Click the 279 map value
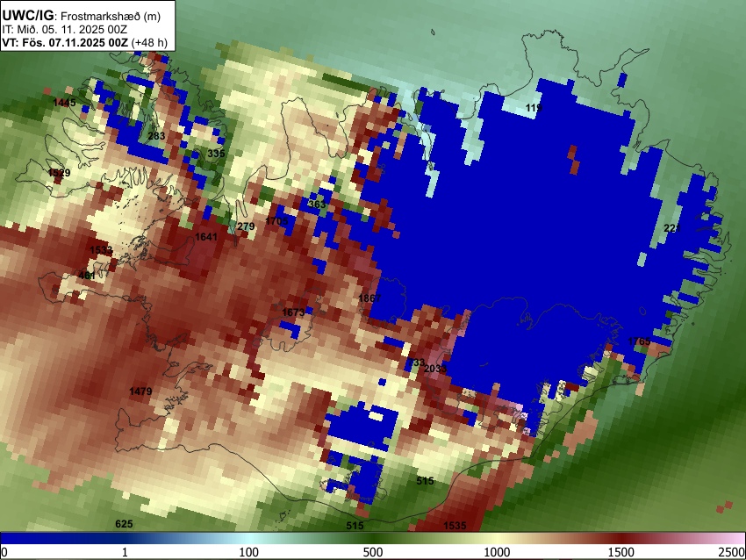This screenshot has width=746, height=560. pos(246,226)
